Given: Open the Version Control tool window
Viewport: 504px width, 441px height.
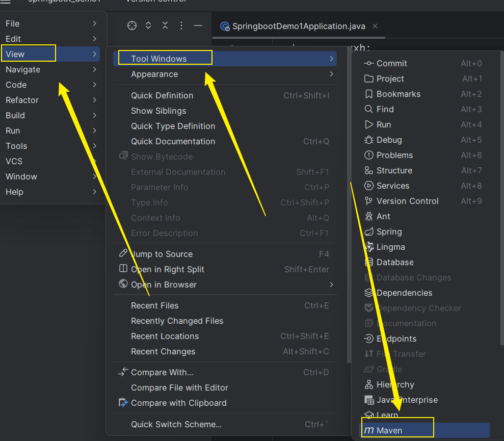Looking at the screenshot, I should [x=424, y=201].
